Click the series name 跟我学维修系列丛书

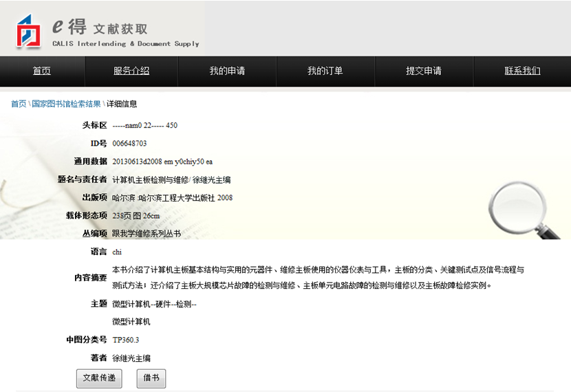[147, 234]
